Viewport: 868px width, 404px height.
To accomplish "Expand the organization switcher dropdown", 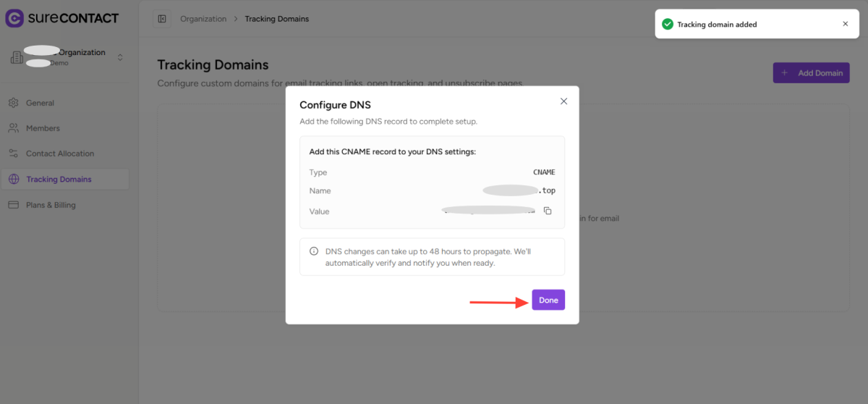I will (x=120, y=57).
